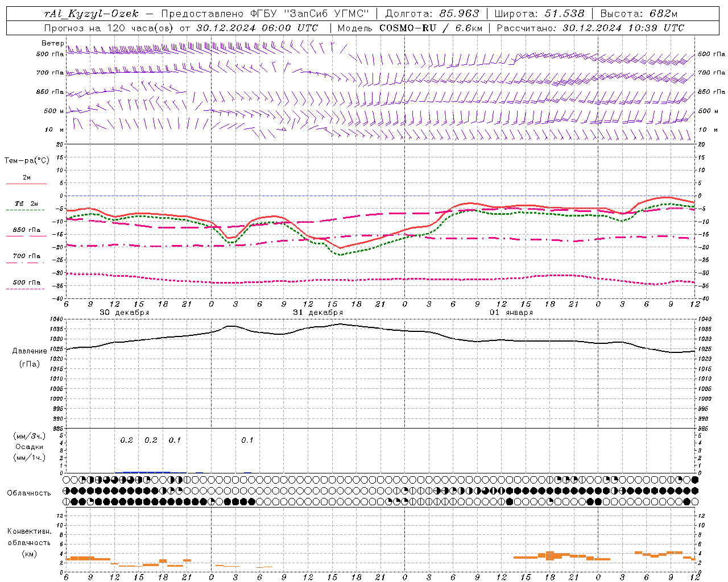Viewport: 728px width, 582px height.
Task: Click the station name rAl_Kyzyl-Ozek in the header
Action: pos(91,14)
